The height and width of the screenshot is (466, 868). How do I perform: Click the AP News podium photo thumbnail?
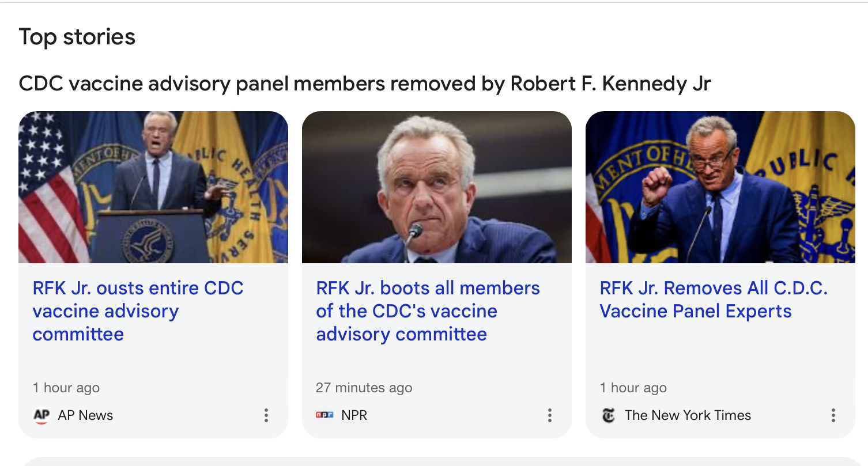click(153, 187)
